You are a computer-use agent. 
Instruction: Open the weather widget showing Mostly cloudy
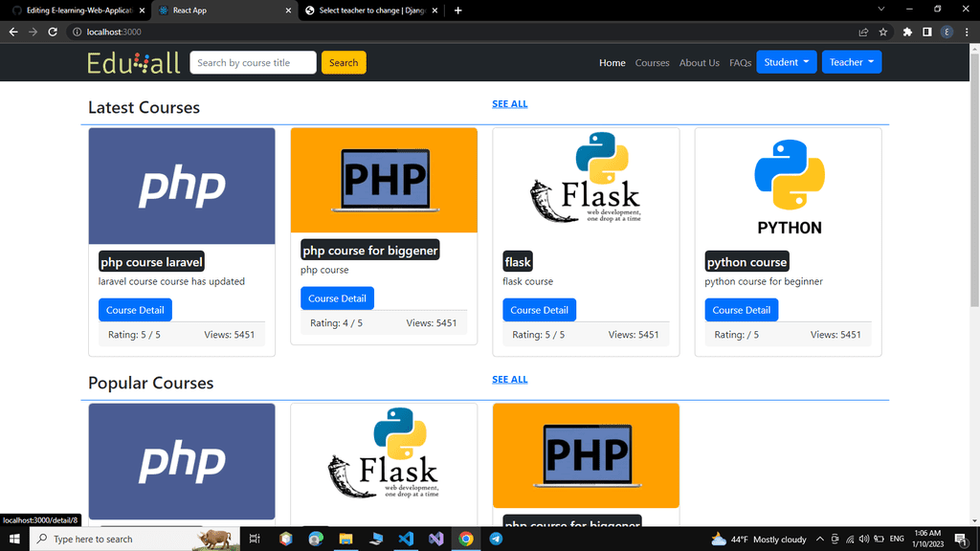pyautogui.click(x=759, y=539)
